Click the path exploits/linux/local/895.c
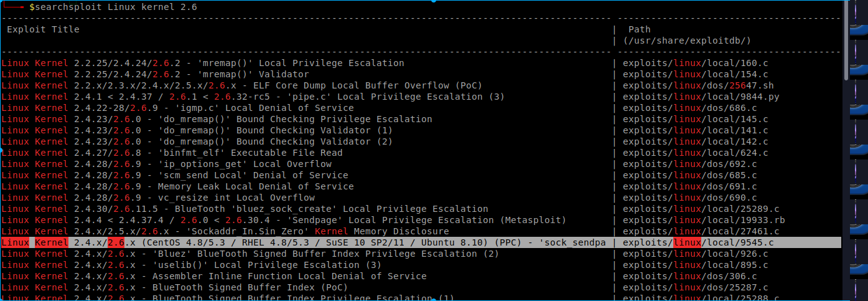Viewport: 868px width, 301px height. point(696,265)
